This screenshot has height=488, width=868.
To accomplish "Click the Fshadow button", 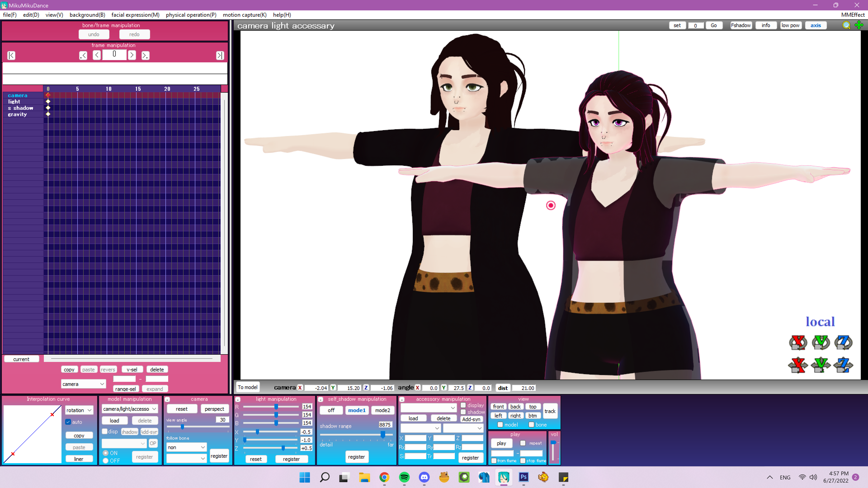I will (741, 25).
